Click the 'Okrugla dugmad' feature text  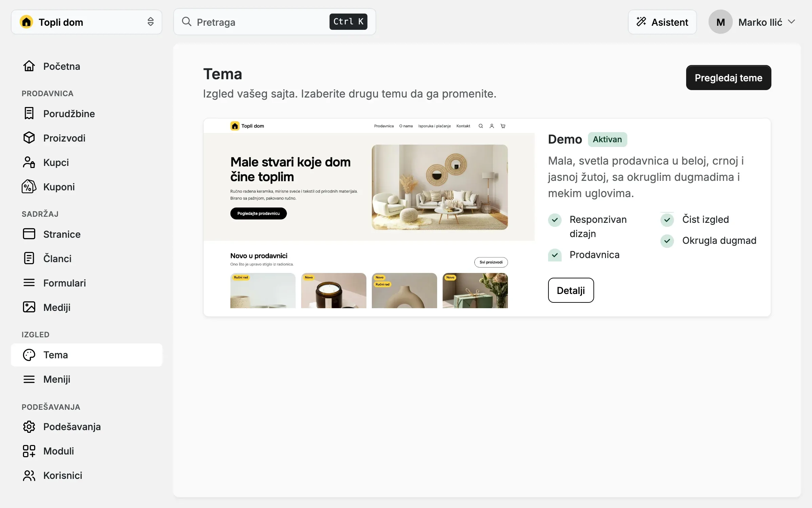click(719, 240)
